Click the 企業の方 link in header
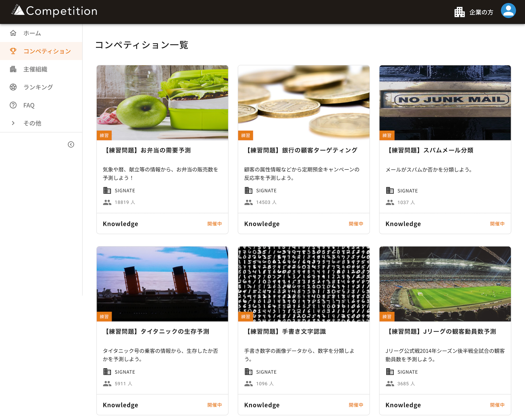The image size is (525, 420). tap(481, 12)
